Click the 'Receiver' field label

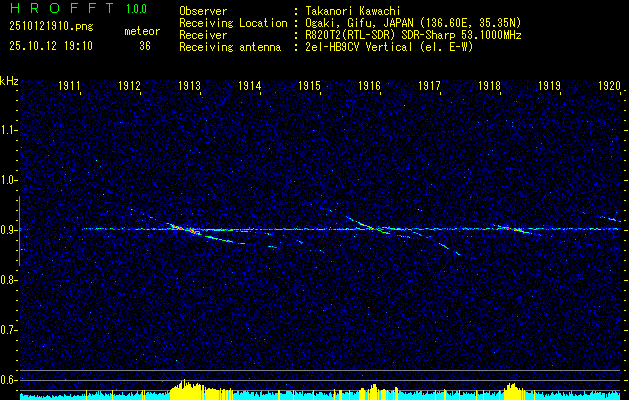coord(203,35)
